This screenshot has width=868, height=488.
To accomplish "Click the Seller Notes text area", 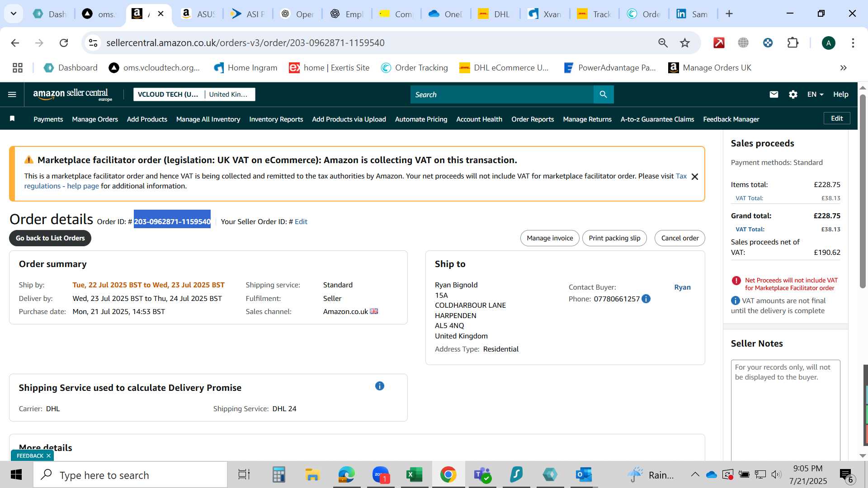I will coord(785,410).
